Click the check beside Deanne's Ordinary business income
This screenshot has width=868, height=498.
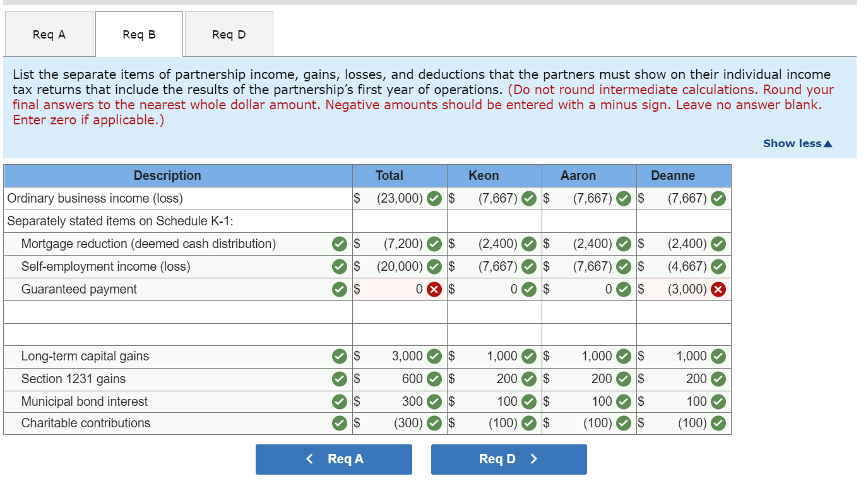pos(718,199)
